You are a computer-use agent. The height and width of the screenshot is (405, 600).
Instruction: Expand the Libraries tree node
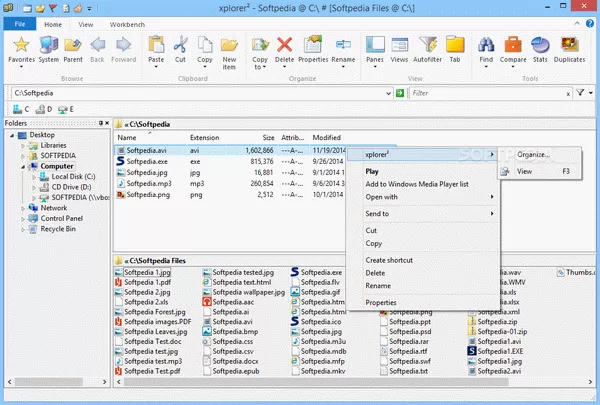click(x=23, y=145)
